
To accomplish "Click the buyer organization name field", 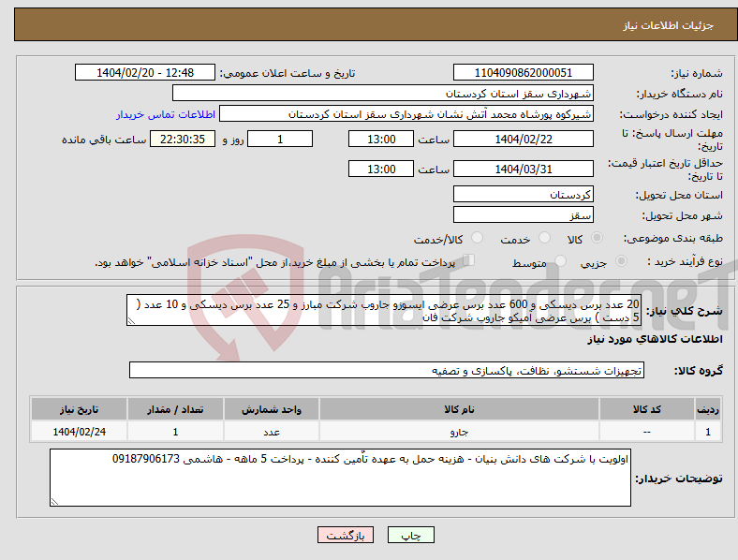I will tap(383, 93).
